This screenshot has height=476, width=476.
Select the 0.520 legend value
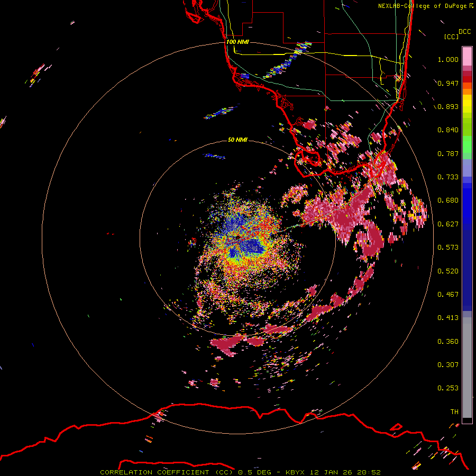point(448,271)
